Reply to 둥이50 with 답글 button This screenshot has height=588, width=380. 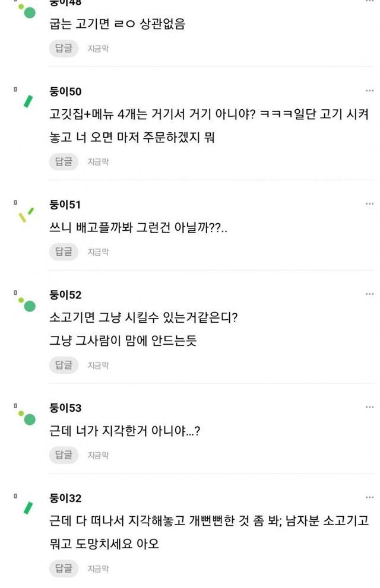(x=64, y=161)
